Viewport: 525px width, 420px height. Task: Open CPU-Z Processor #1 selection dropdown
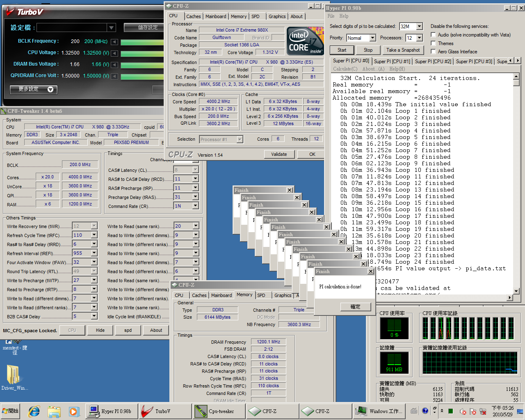240,139
